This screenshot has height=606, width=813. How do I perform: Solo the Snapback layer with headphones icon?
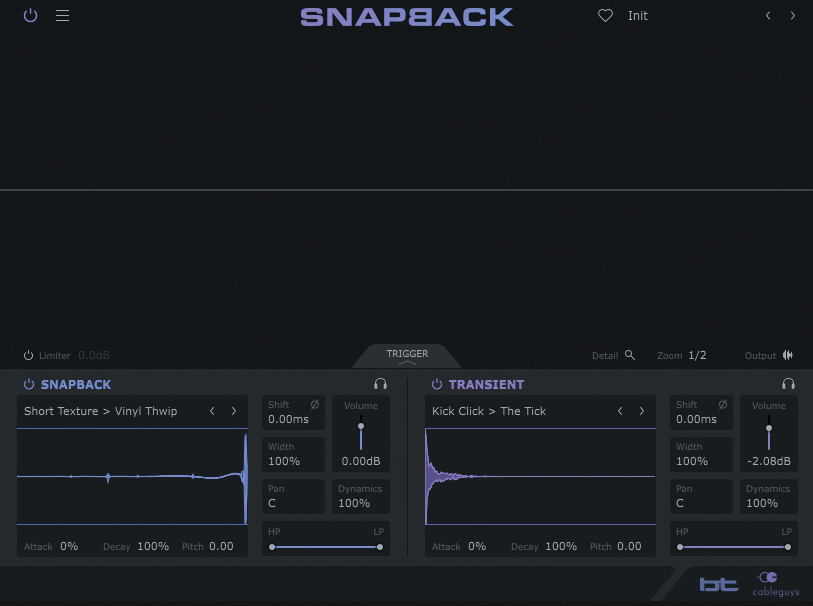click(380, 384)
